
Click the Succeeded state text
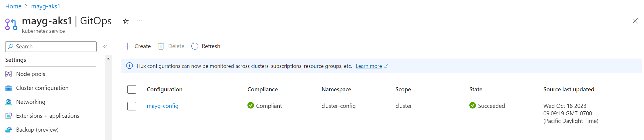point(491,106)
